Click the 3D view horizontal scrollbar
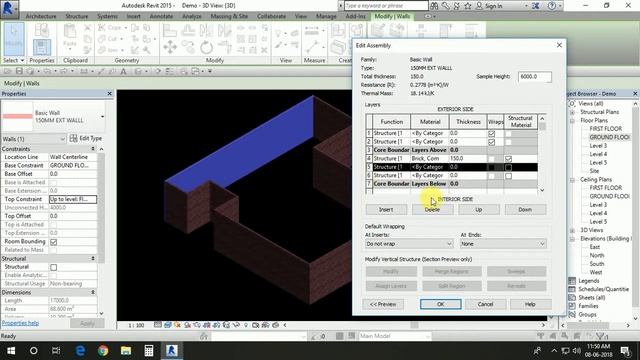Screen dimensions: 640x360 pos(414,325)
